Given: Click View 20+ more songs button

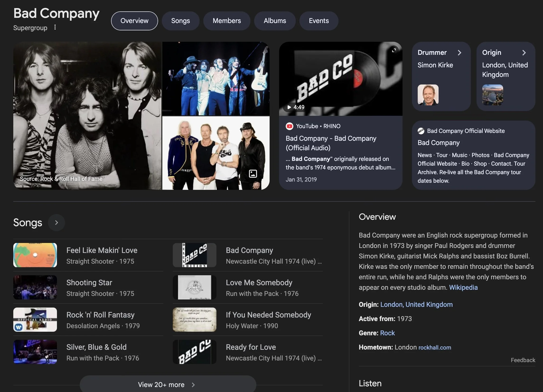Looking at the screenshot, I should point(168,384).
